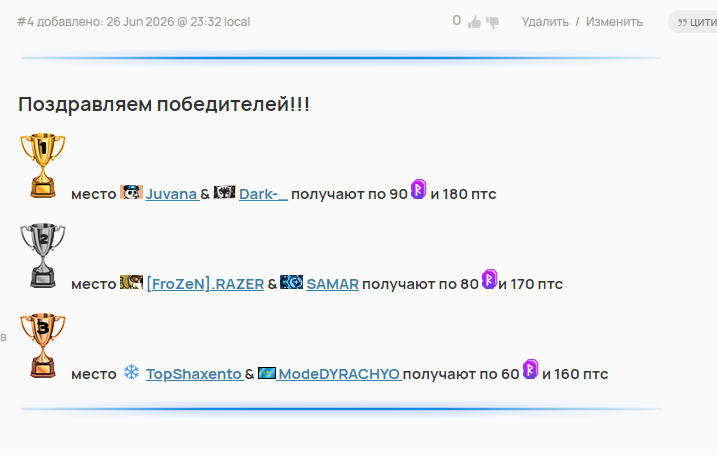Viewport: 717px width, 455px height.
Task: Click TopShaxento's snowflake avatar icon
Action: point(131,372)
